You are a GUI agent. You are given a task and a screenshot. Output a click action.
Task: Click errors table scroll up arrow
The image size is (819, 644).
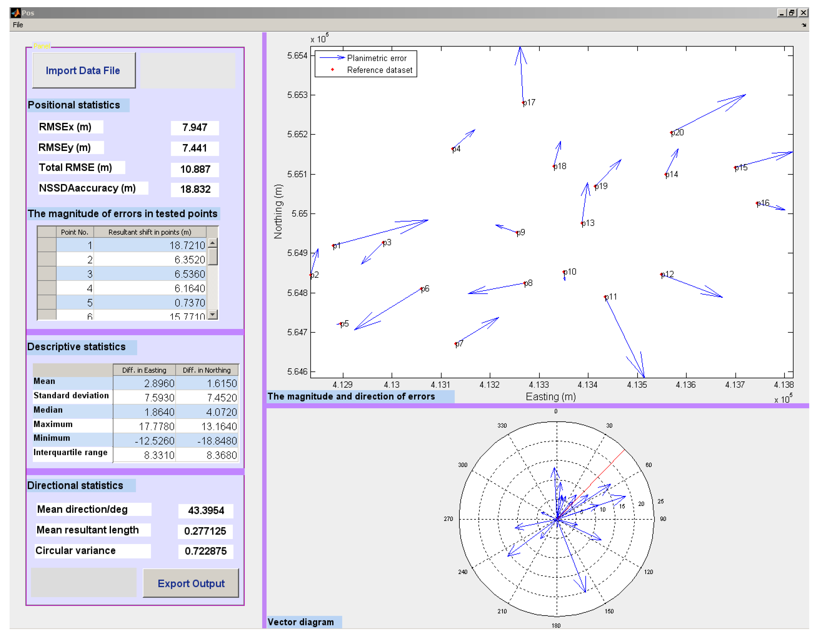213,243
